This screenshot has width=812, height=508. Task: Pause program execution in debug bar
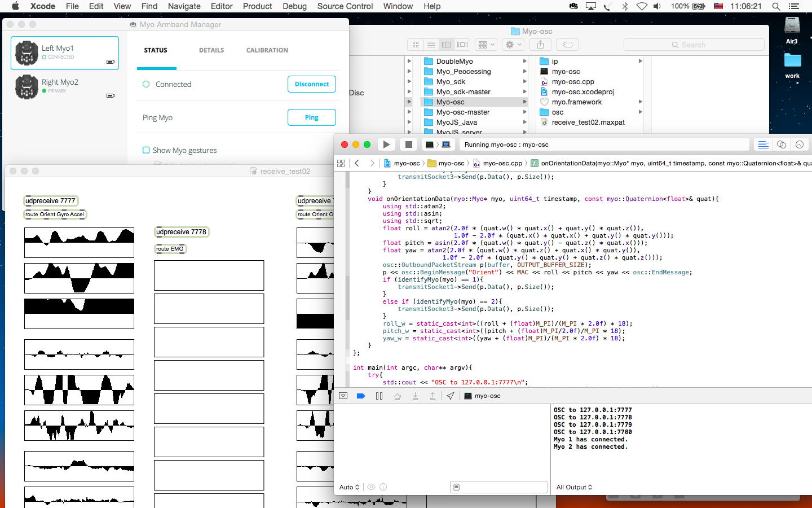click(x=379, y=396)
